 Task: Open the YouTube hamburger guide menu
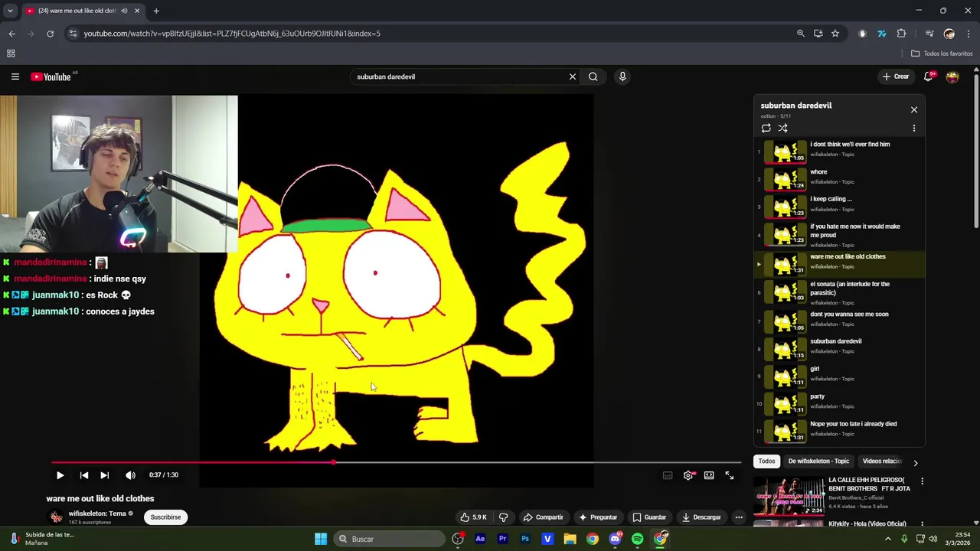[x=15, y=77]
